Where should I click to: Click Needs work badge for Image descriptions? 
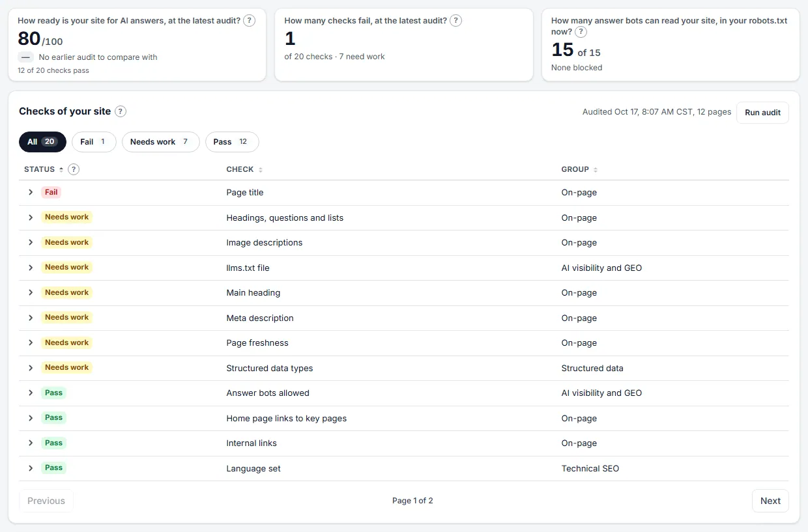coord(66,242)
